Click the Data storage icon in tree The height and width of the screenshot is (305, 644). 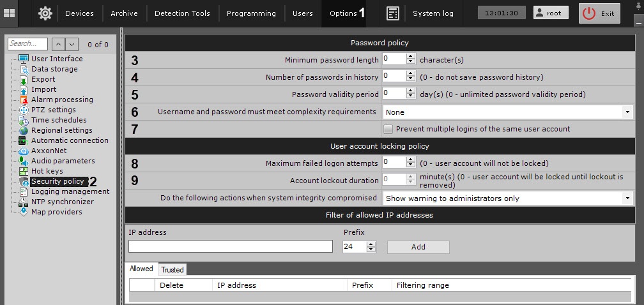[x=24, y=69]
